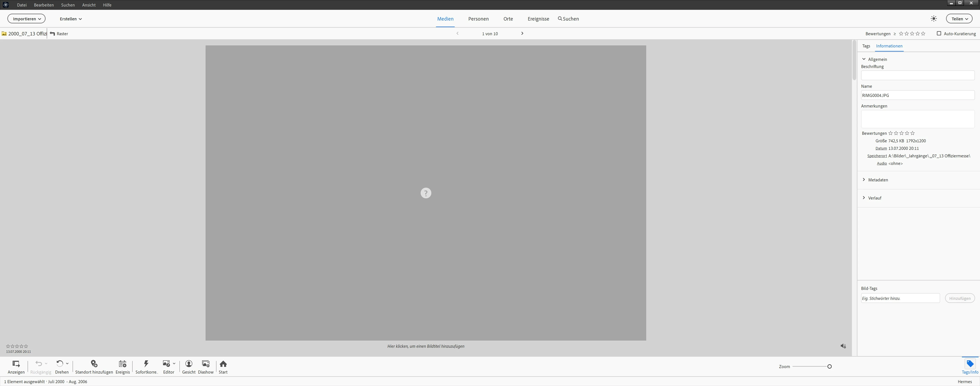This screenshot has width=980, height=386.
Task: Open the Importieren dropdown
Action: [x=27, y=19]
